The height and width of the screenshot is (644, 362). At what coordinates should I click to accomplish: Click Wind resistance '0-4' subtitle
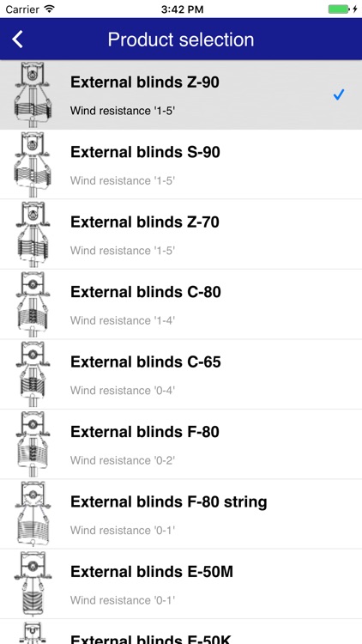pyautogui.click(x=123, y=390)
